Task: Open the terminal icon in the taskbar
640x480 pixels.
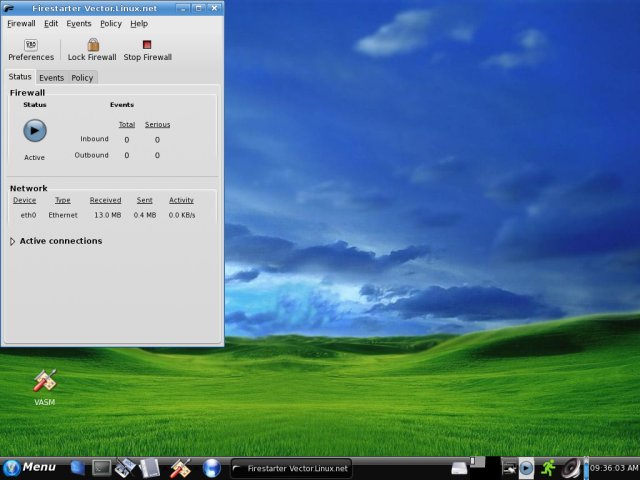Action: pos(101,467)
